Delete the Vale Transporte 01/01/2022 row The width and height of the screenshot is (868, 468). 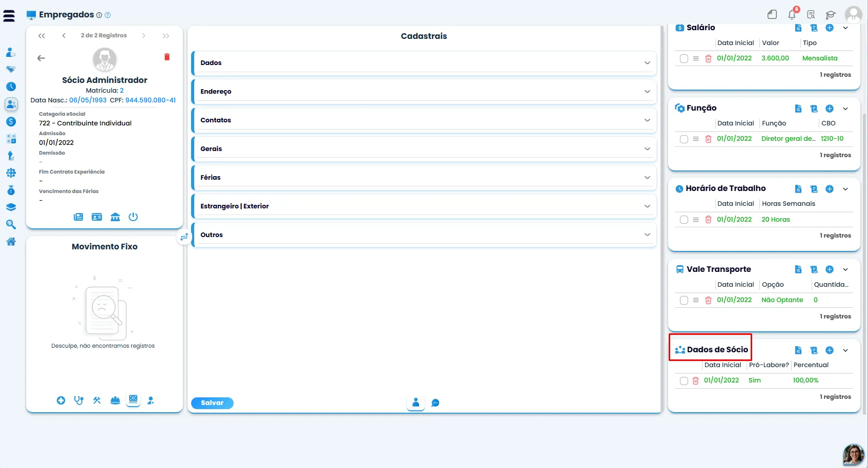pos(708,300)
